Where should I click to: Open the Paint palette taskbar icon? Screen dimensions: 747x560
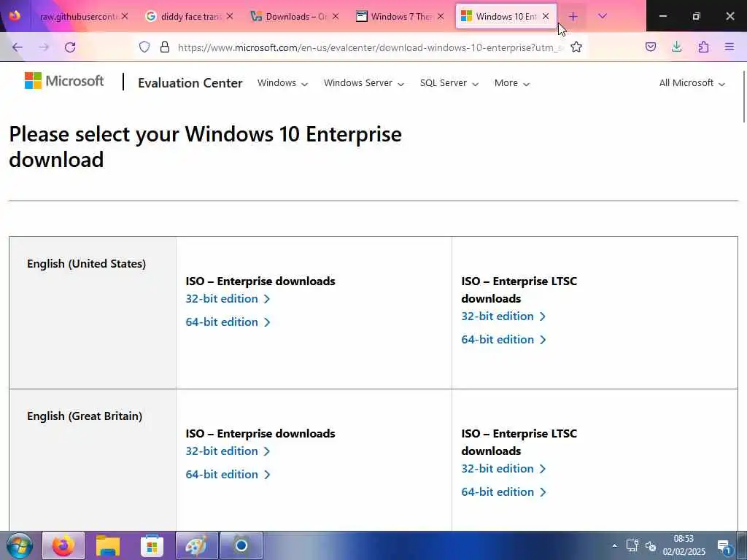tap(196, 545)
